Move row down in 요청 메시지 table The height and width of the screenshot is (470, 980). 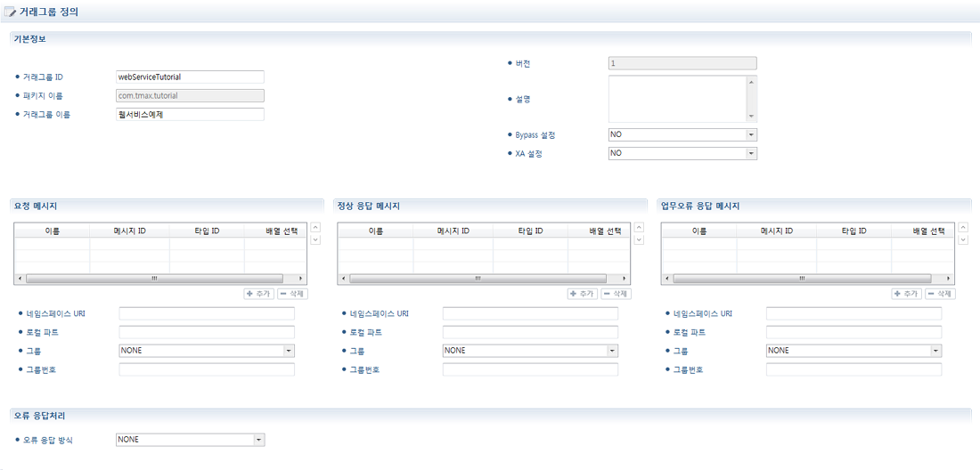tap(315, 239)
